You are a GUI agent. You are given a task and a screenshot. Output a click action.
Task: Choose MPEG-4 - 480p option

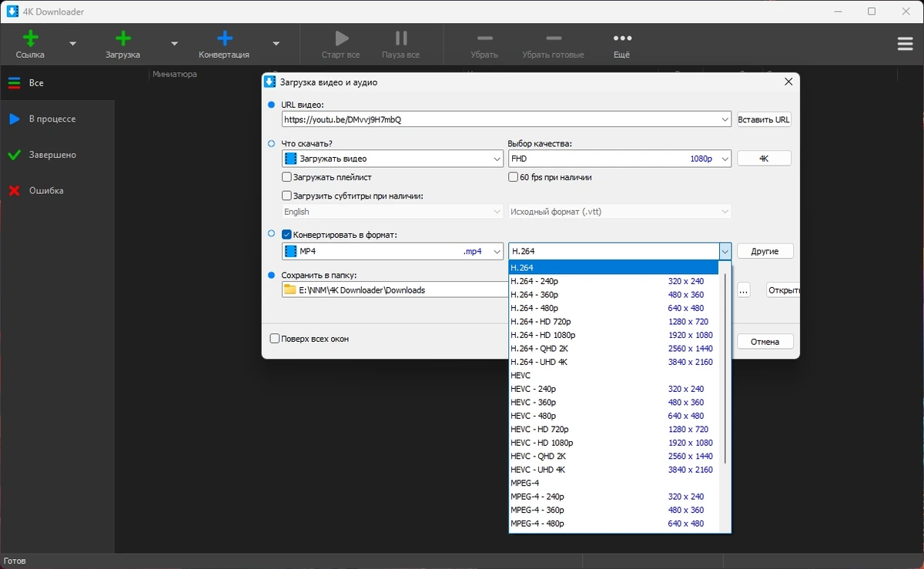tap(614, 524)
